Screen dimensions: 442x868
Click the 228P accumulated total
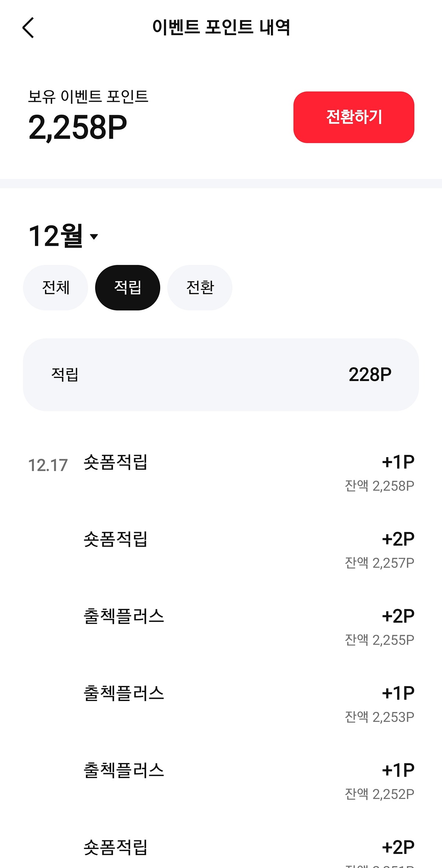pos(370,375)
